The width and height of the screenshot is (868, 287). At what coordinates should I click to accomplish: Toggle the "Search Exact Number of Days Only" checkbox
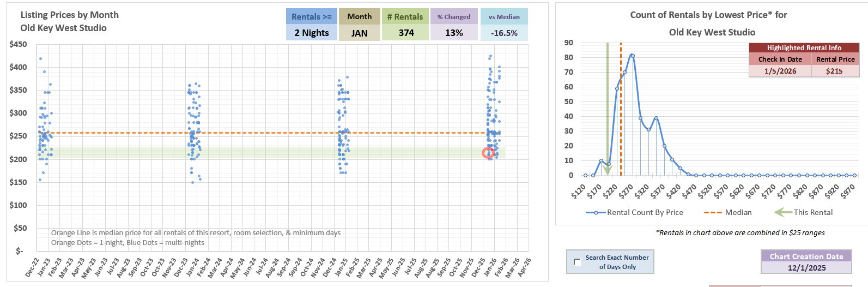point(577,262)
